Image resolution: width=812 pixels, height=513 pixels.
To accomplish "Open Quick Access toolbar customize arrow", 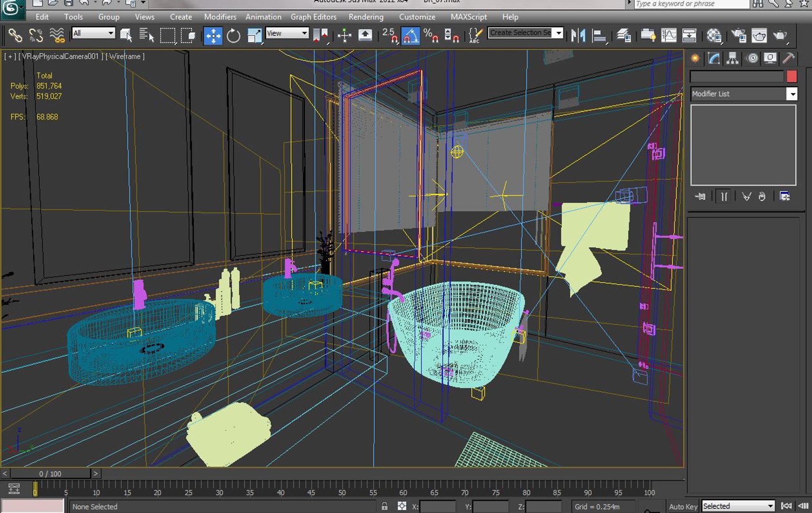I will (x=143, y=3).
